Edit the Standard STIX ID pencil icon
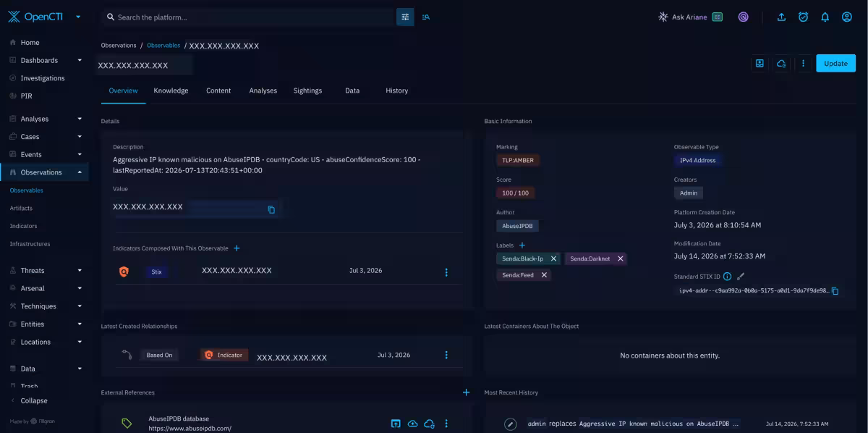 point(741,276)
